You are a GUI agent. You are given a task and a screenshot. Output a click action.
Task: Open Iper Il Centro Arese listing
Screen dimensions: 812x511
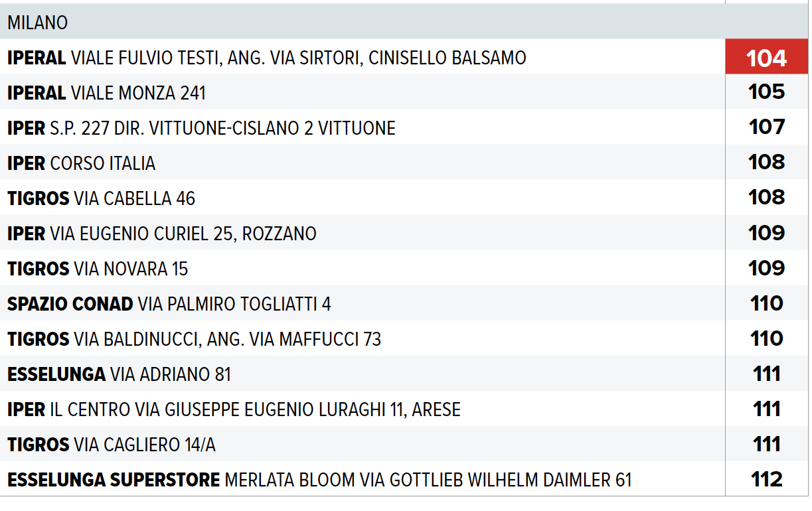coord(234,409)
